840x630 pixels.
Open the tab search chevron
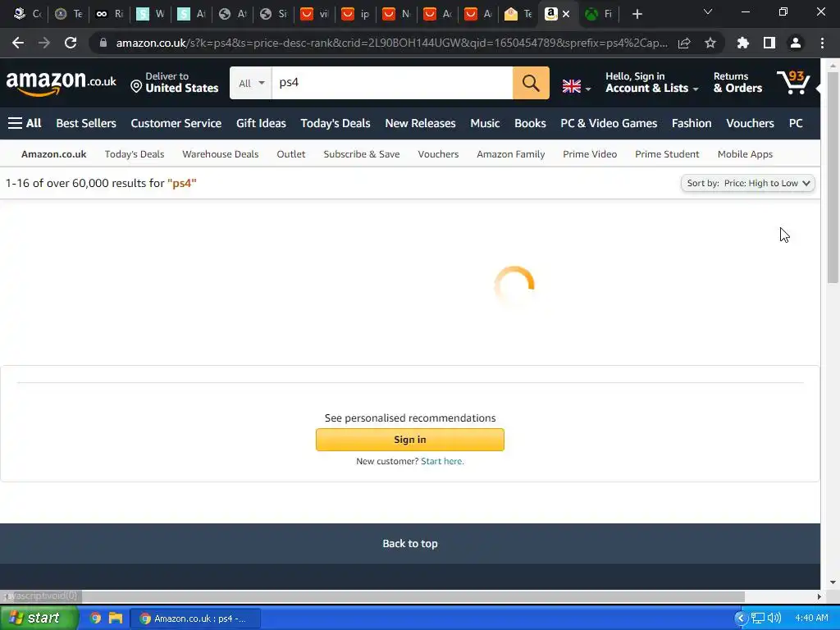point(708,11)
